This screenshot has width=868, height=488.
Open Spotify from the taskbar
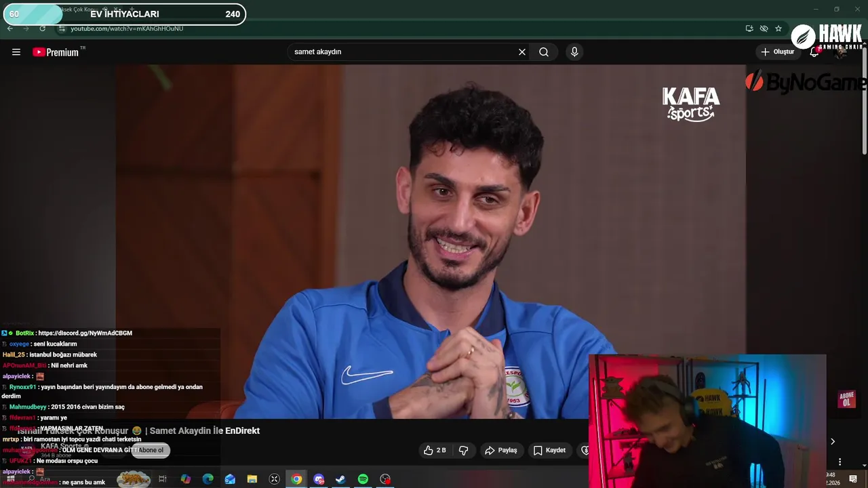pyautogui.click(x=363, y=479)
